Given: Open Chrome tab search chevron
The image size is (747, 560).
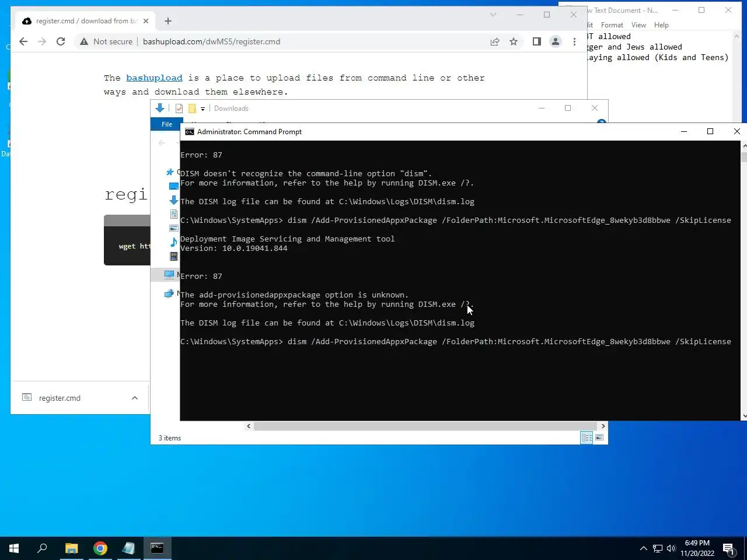Looking at the screenshot, I should [493, 15].
